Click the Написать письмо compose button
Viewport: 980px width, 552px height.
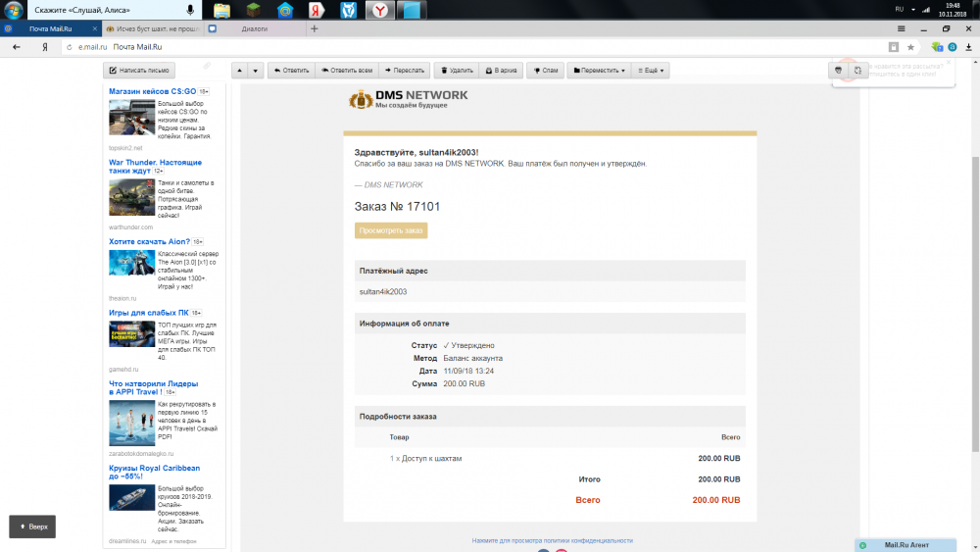[140, 71]
